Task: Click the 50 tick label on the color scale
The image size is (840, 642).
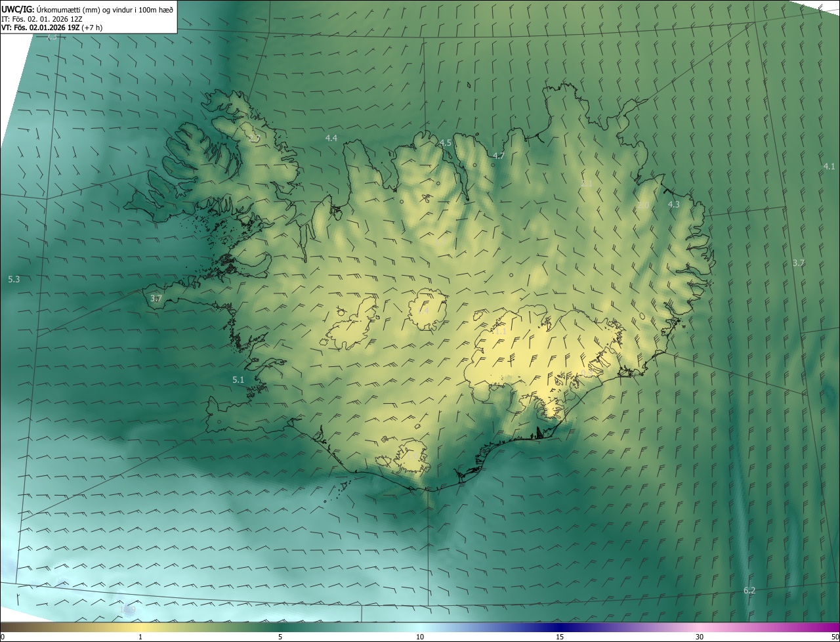Action: (835, 637)
